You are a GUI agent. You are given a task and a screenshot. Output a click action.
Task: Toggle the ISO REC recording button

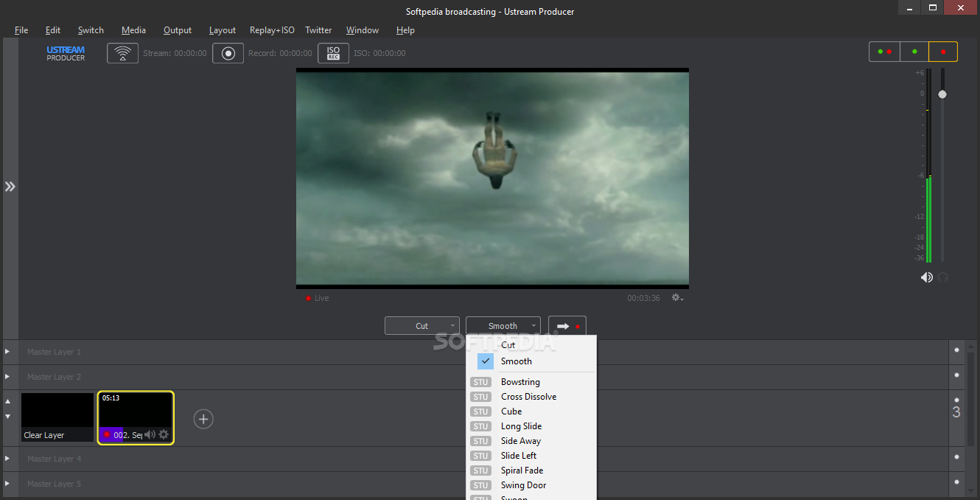pos(333,53)
